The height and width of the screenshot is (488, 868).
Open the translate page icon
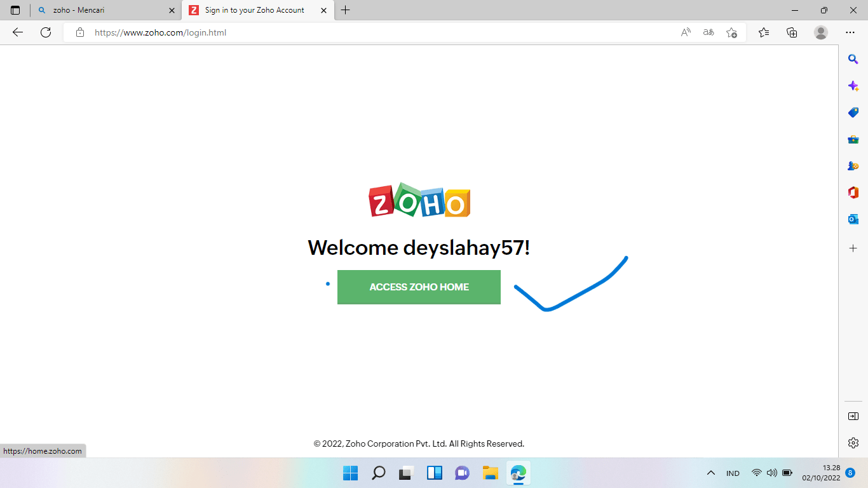[x=709, y=32]
